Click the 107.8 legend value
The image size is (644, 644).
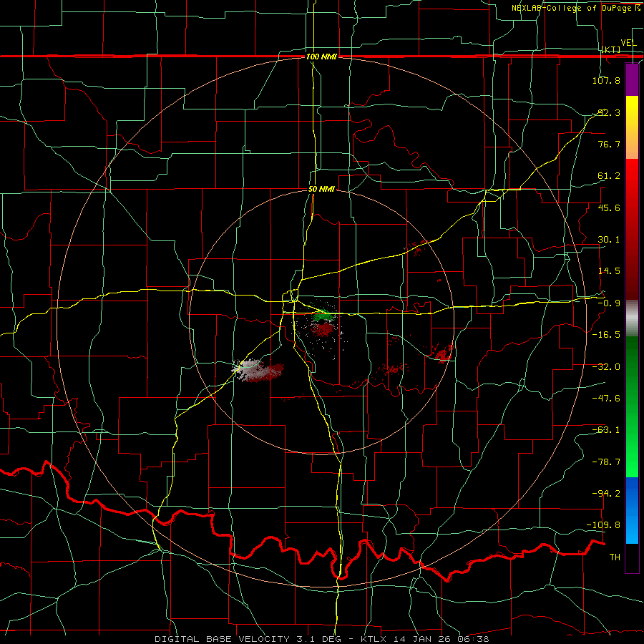[606, 80]
